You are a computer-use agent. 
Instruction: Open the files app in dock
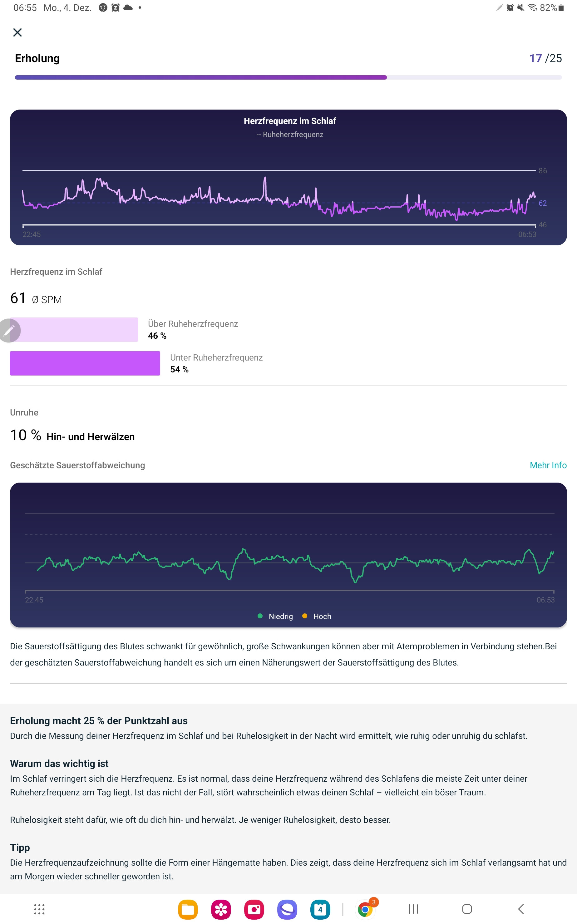click(x=188, y=910)
